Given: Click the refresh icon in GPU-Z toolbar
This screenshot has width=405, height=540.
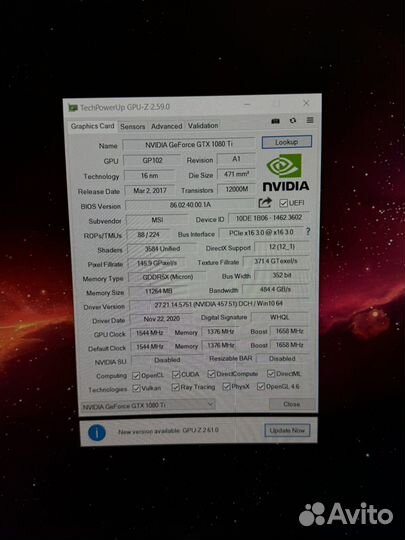Looking at the screenshot, I should tap(293, 121).
